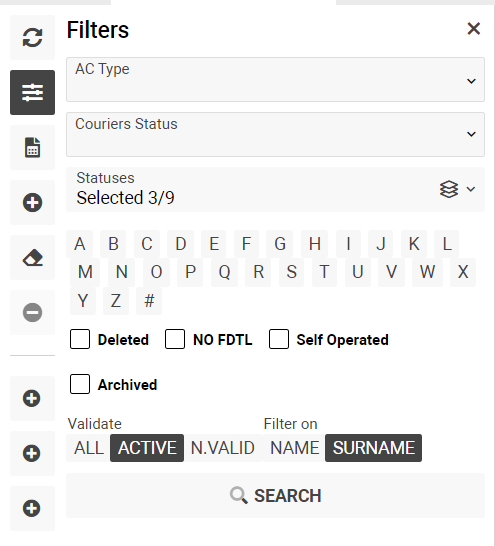
Task: Select the N.VALID validate option
Action: 223,448
